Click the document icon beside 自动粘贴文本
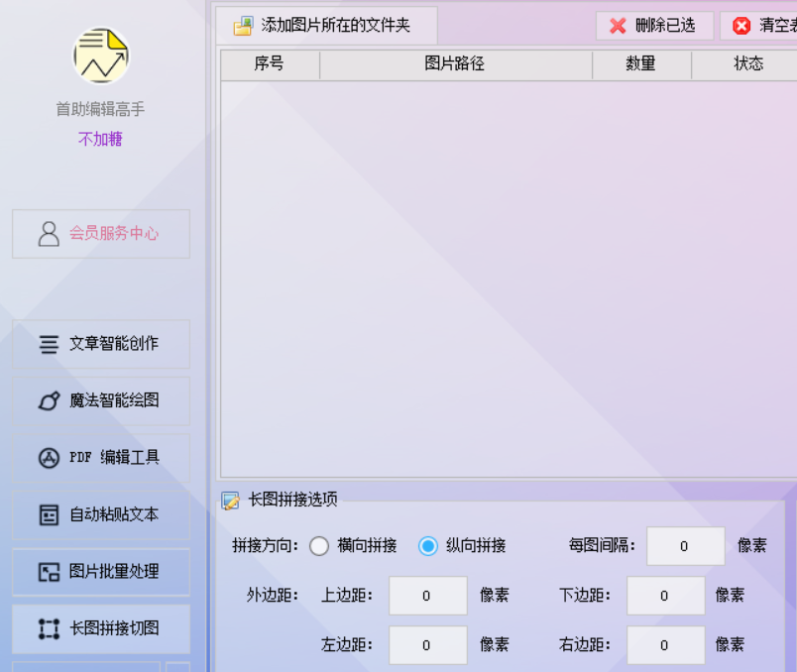Screen dimensions: 797x672 49,515
